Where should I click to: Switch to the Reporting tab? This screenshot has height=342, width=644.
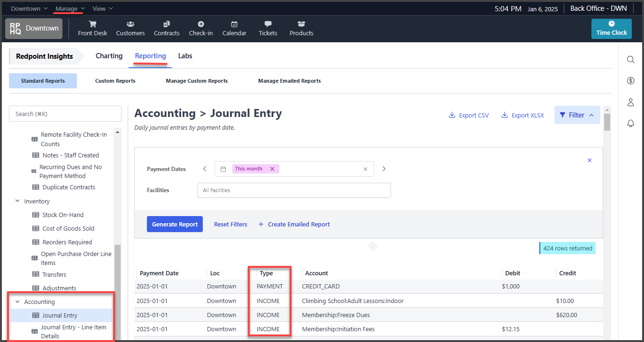tap(150, 56)
